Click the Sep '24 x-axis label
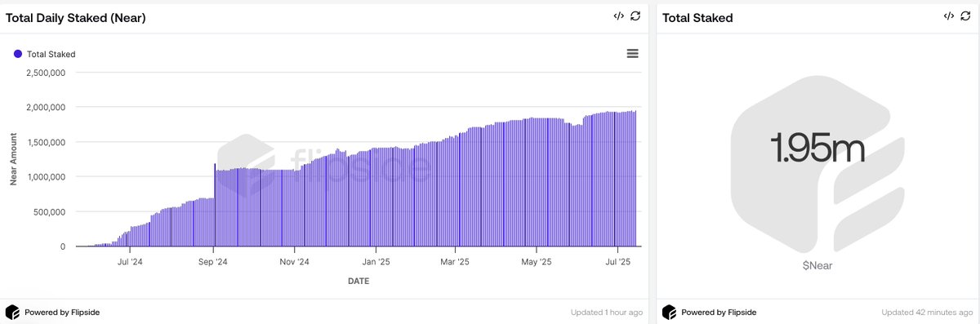This screenshot has width=980, height=324. click(213, 262)
